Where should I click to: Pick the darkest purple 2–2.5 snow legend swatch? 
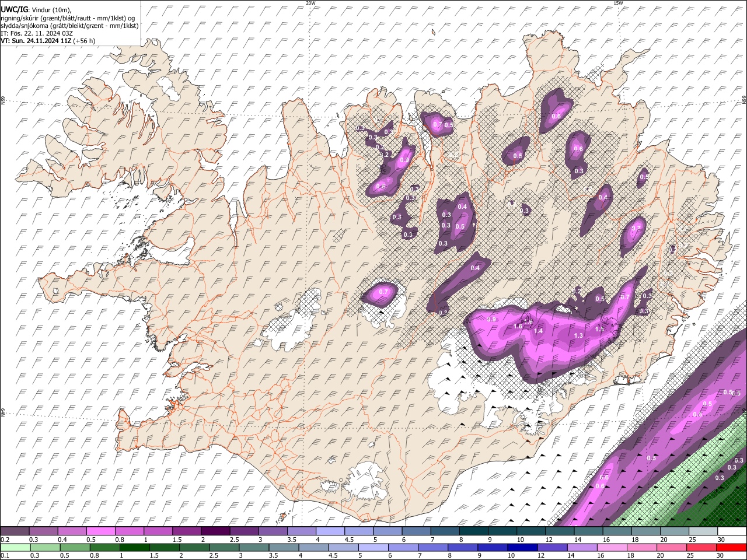pos(215,531)
